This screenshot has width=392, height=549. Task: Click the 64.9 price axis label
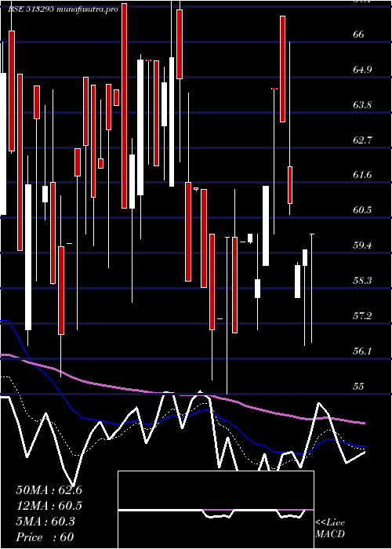[x=362, y=69]
